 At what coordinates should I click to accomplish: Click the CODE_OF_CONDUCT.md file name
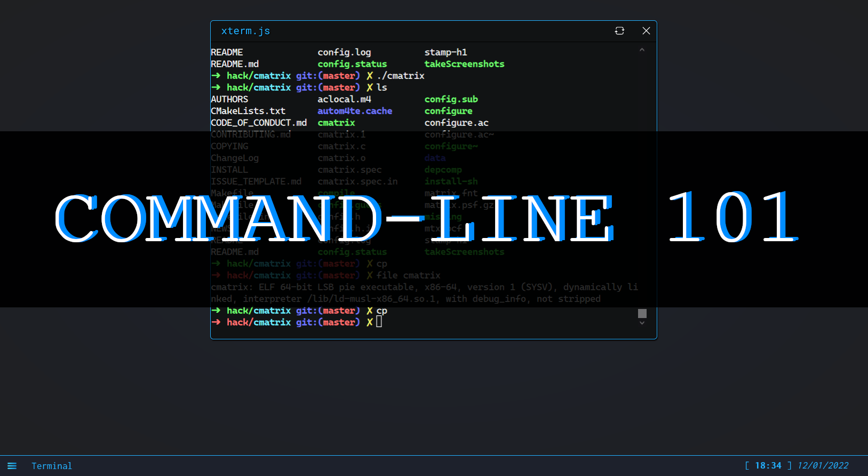point(259,123)
